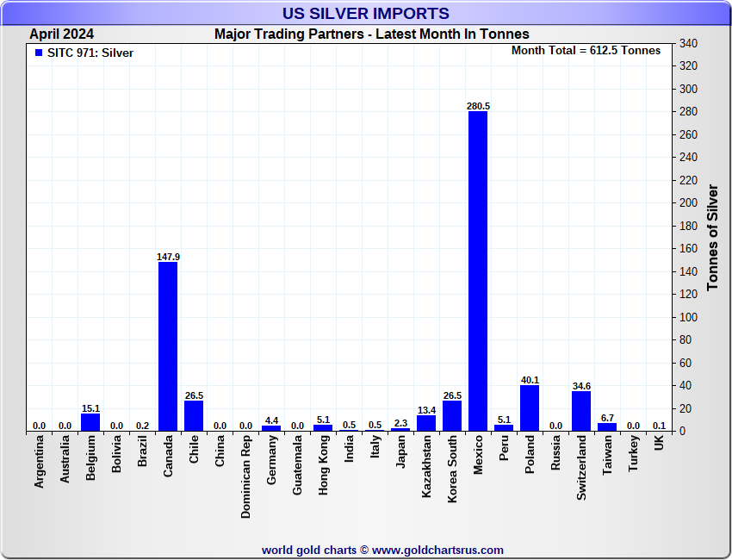Click the Tonnes of Silver axis title

point(712,237)
